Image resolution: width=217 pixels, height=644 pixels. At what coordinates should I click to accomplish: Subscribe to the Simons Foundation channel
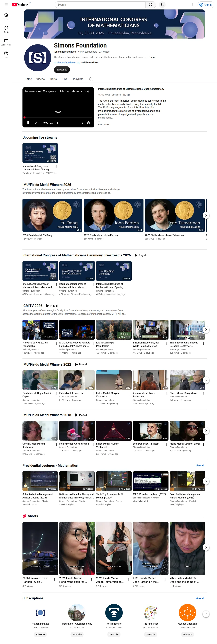pos(62,70)
